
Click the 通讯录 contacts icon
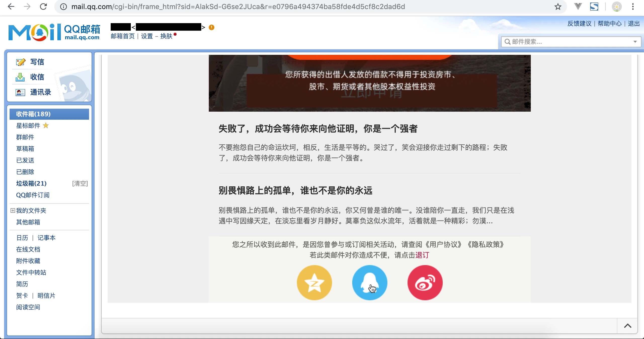tap(20, 92)
